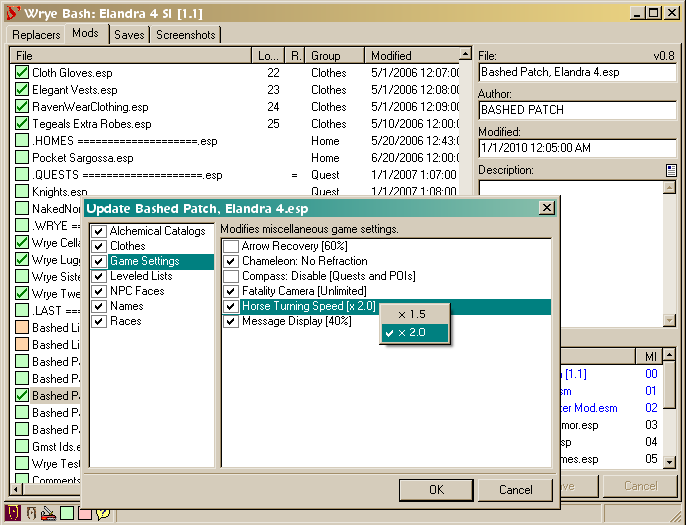Click masters list scroll-up arrow
The width and height of the screenshot is (686, 525).
pos(669,354)
